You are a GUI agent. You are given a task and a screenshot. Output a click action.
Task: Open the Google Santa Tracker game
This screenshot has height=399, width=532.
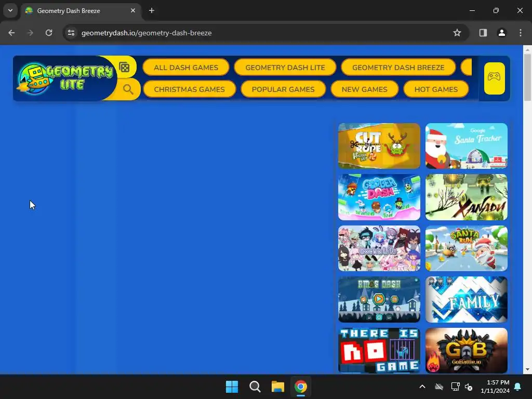(x=466, y=146)
